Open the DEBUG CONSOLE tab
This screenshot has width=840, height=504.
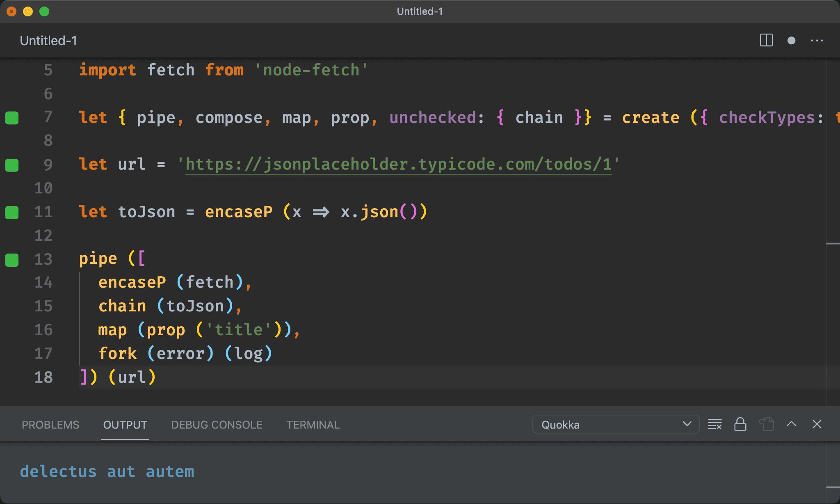(x=217, y=425)
